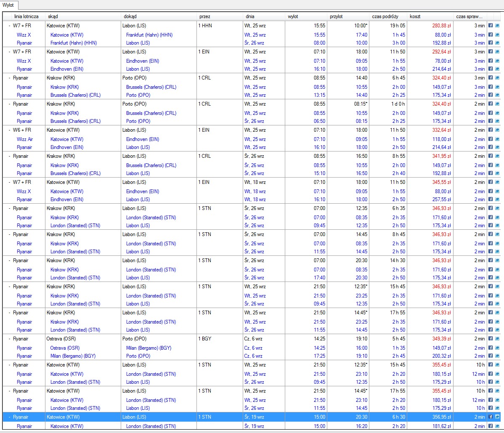Viewport: 504px width, 433px height.
Task: Click the linia lotnicza column header
Action: pos(27,16)
